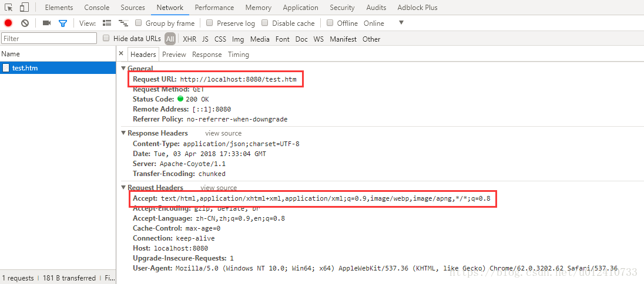Toggle the filter funnel icon
Image resolution: width=644 pixels, height=284 pixels.
[62, 23]
